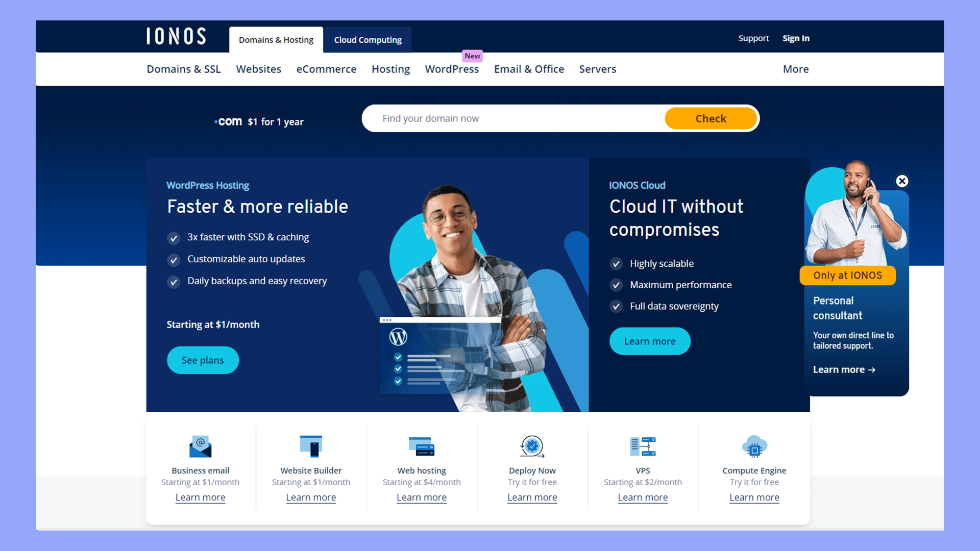
Task: Dismiss the personal consultant popup
Action: click(902, 181)
